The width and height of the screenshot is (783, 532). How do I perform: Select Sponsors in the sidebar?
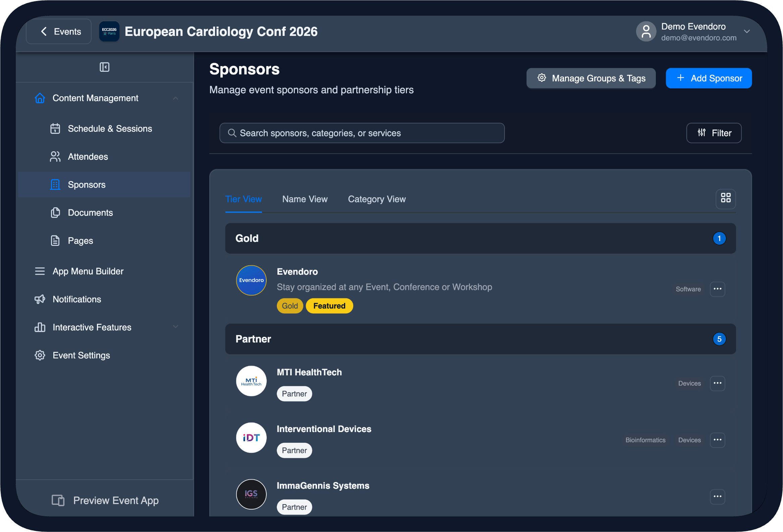tap(104, 184)
